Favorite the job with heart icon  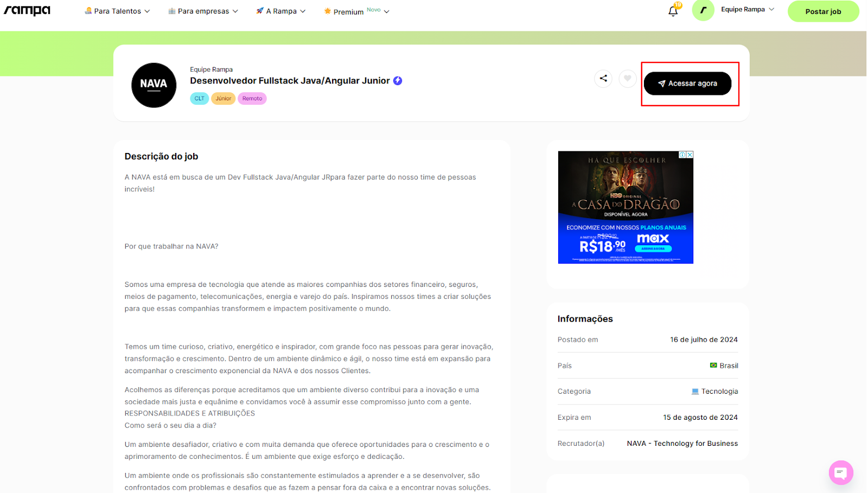(x=627, y=79)
